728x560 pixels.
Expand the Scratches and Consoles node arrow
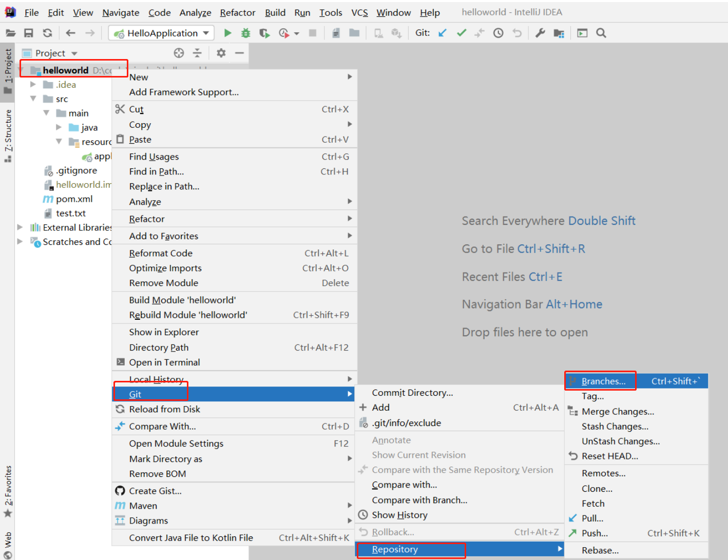[x=20, y=241]
